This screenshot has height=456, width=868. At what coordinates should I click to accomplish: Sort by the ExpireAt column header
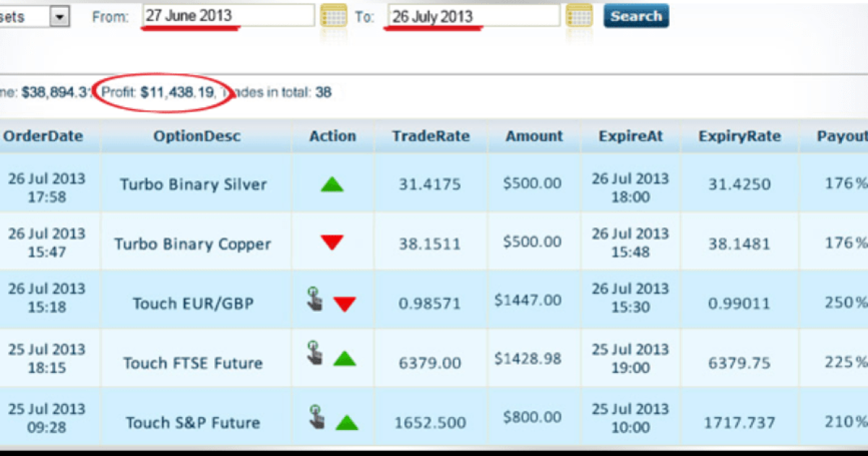tap(631, 136)
